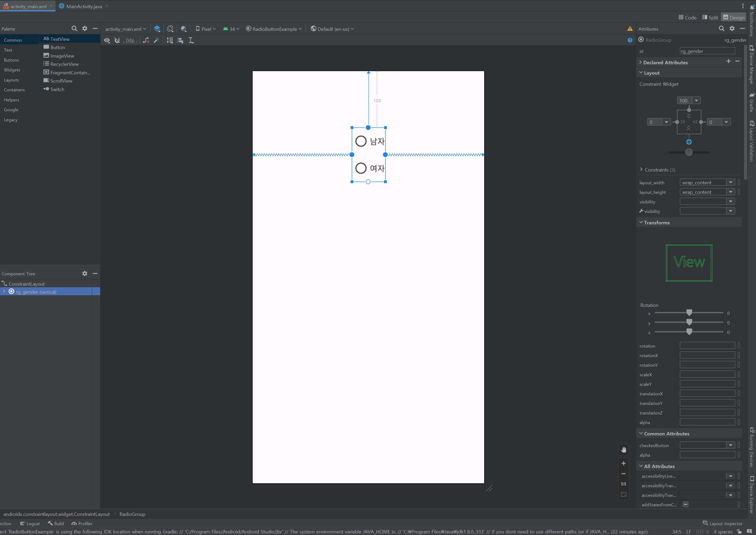Image resolution: width=756 pixels, height=535 pixels.
Task: Adjust the Rotation x slider handle
Action: tap(689, 313)
